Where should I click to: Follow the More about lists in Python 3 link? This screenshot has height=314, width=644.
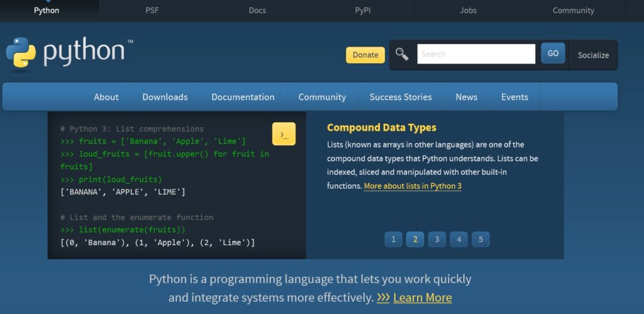click(x=413, y=186)
